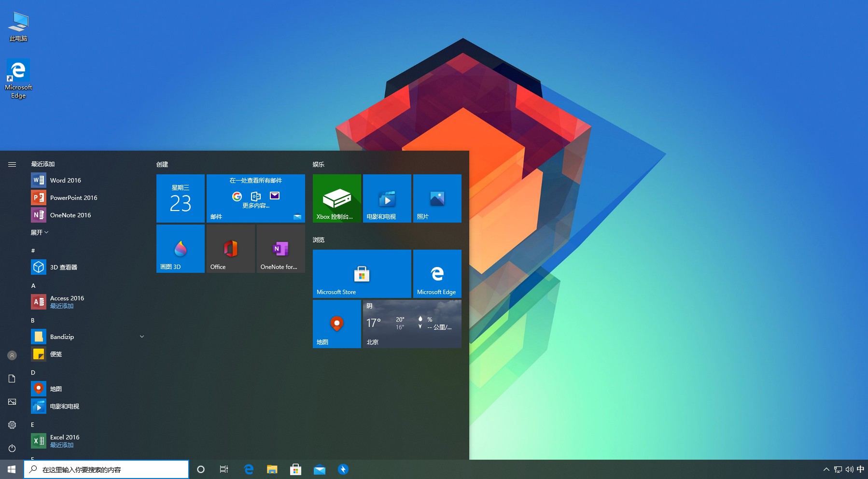Click the Cortana circle icon
This screenshot has width=868, height=479.
[201, 469]
